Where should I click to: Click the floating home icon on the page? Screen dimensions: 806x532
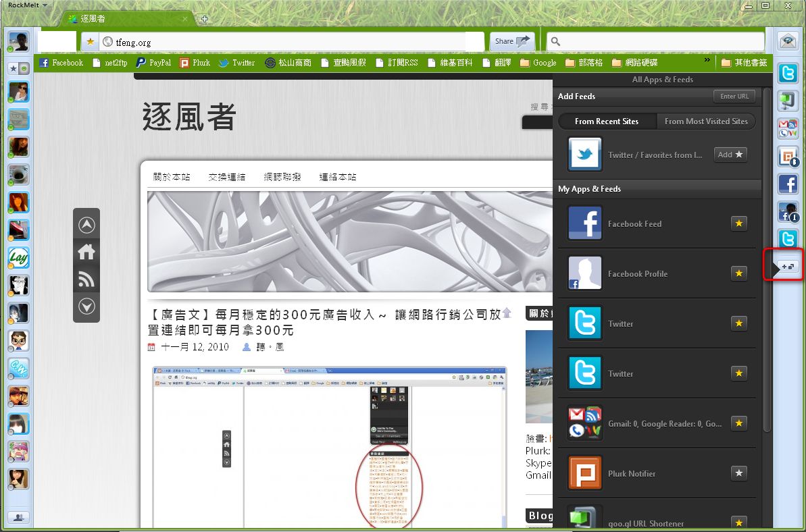(x=86, y=252)
